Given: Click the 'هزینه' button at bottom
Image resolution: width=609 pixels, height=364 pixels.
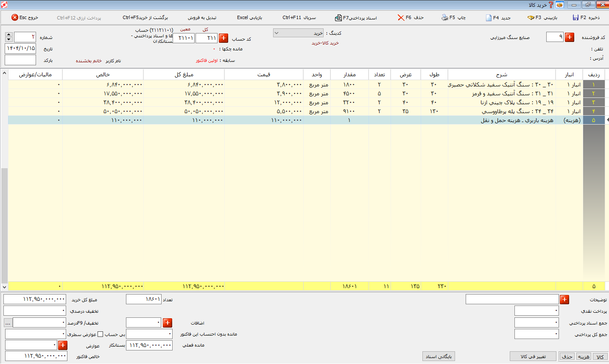Looking at the screenshot, I should click(x=584, y=357).
